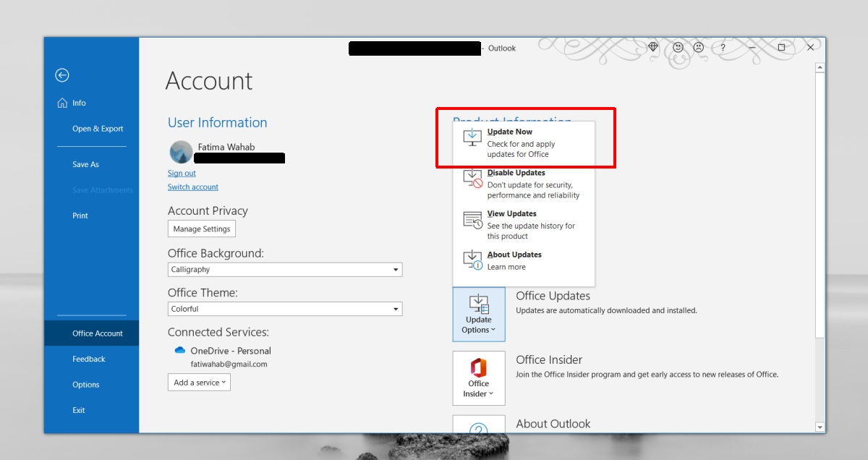The height and width of the screenshot is (460, 868).
Task: Click the Office Insider logo icon
Action: pos(478,367)
